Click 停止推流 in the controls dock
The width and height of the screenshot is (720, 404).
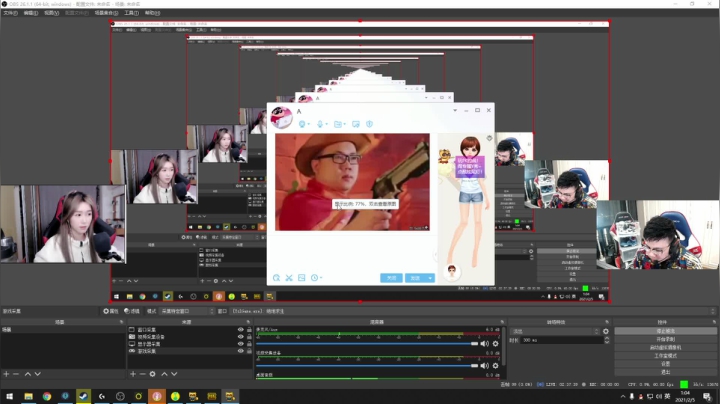pyautogui.click(x=665, y=331)
